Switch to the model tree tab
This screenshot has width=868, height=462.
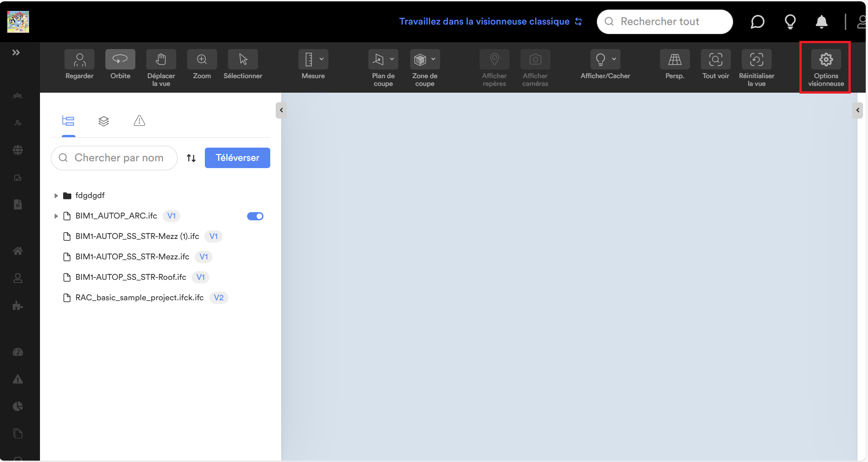coord(68,121)
